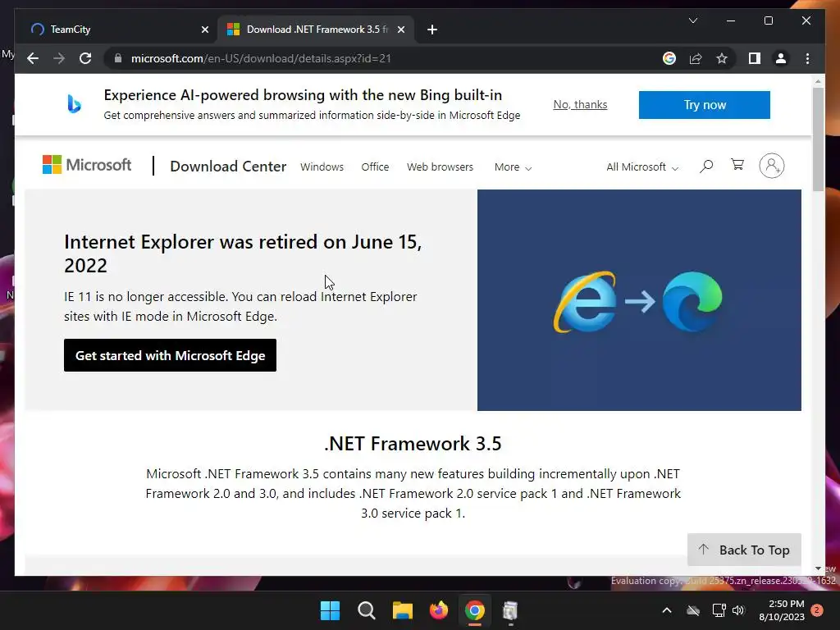
Task: Open the tab search chevron
Action: (x=692, y=21)
